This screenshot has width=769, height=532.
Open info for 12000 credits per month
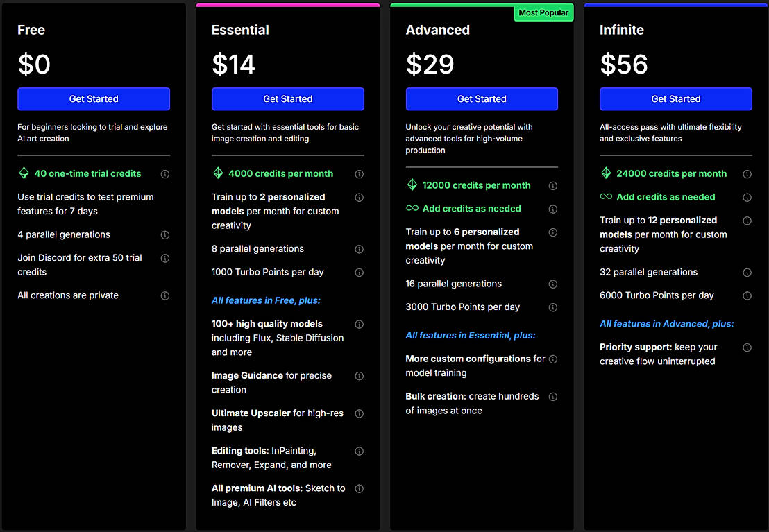(553, 185)
